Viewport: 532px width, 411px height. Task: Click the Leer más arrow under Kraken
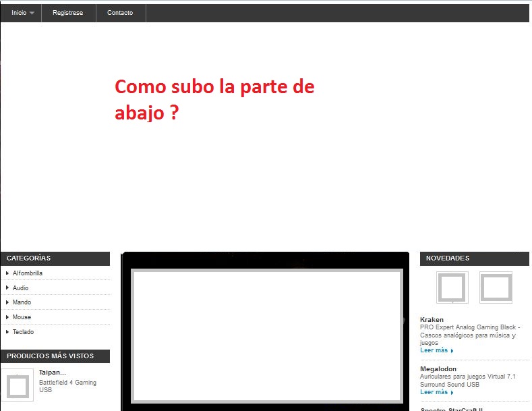point(452,351)
